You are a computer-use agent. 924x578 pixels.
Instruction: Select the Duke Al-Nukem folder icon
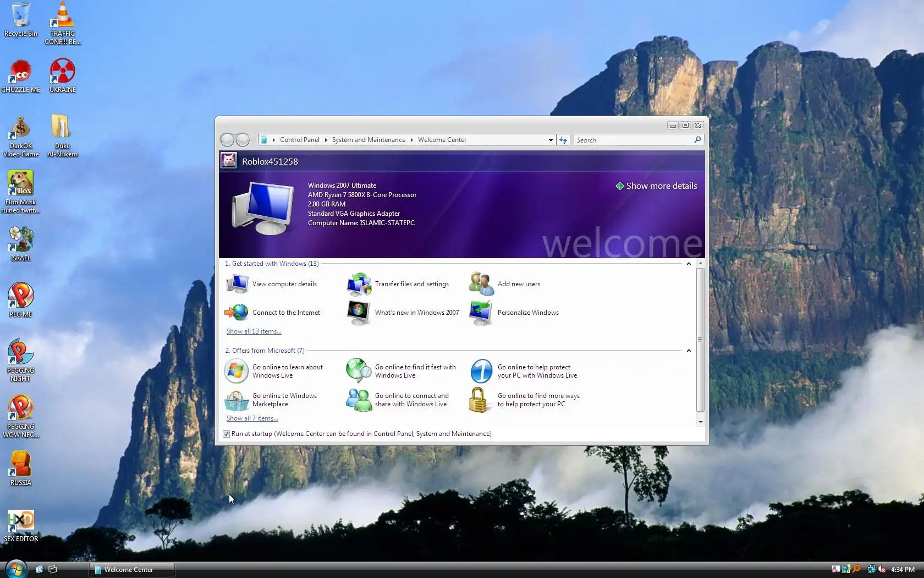(x=62, y=136)
